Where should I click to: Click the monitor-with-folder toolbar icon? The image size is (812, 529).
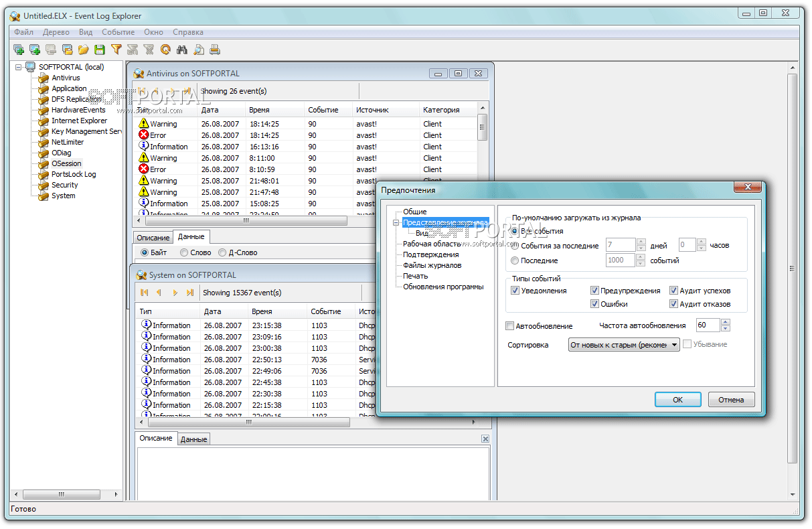coord(67,49)
